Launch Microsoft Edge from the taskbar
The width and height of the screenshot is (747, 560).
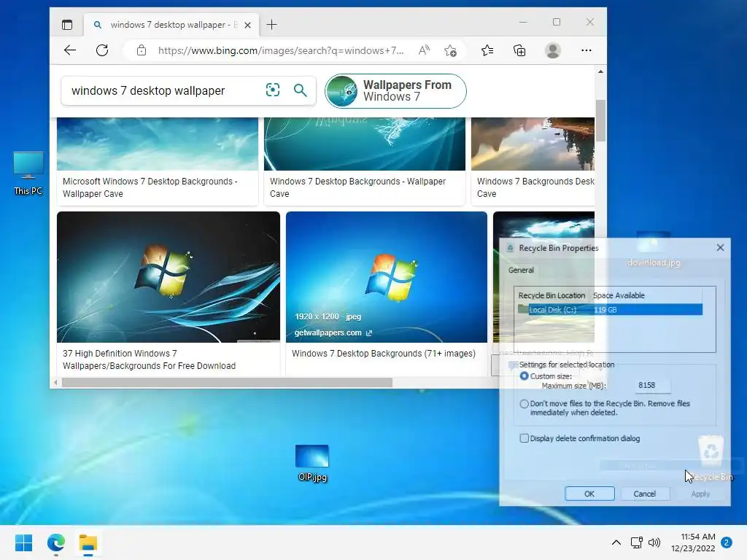tap(56, 542)
